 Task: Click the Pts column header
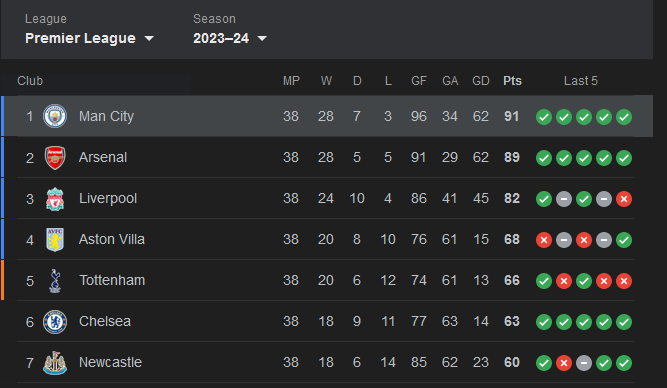512,81
